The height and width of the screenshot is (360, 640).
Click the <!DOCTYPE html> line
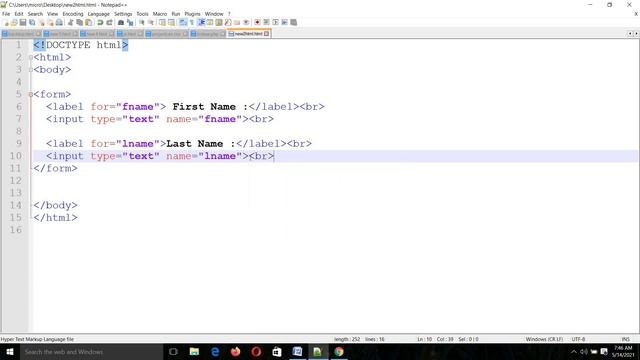81,45
